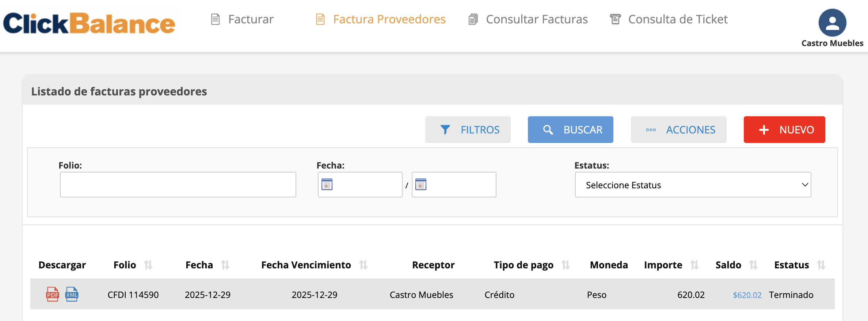Click the Castro Muebles user avatar
Image resolution: width=868 pixels, height=321 pixels.
coord(832,23)
